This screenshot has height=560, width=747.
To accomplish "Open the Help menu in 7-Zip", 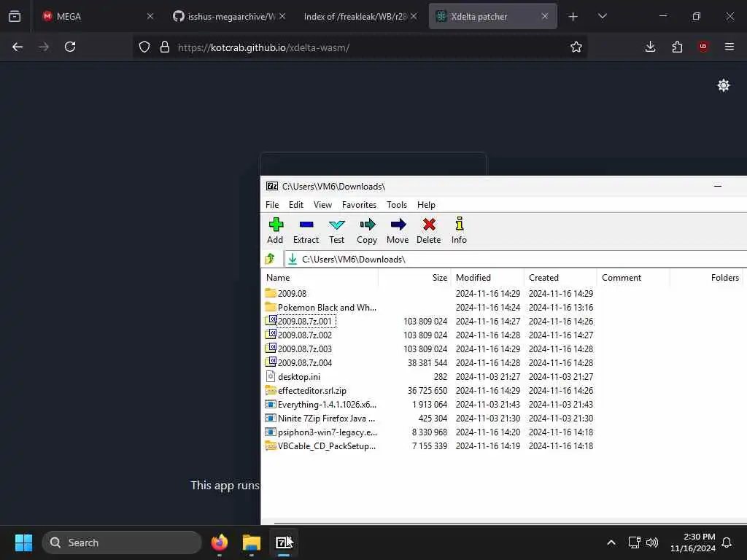I will click(x=426, y=205).
